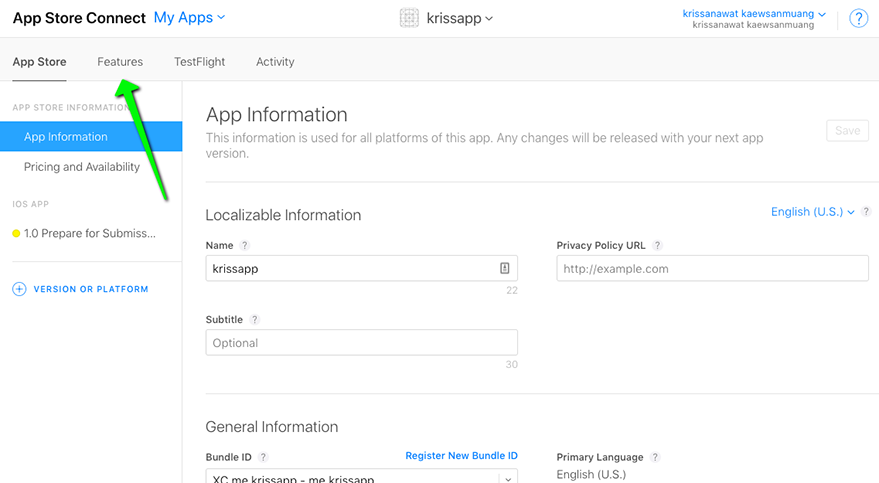Open help icon beside English (U.S.) selector
The height and width of the screenshot is (483, 879).
point(866,212)
